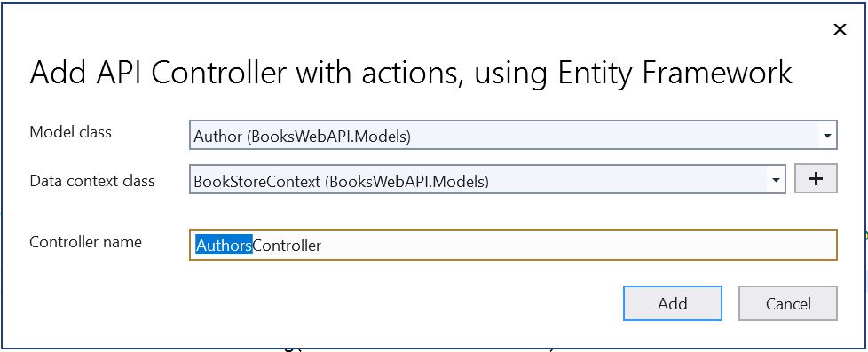Click the Add button

click(672, 303)
